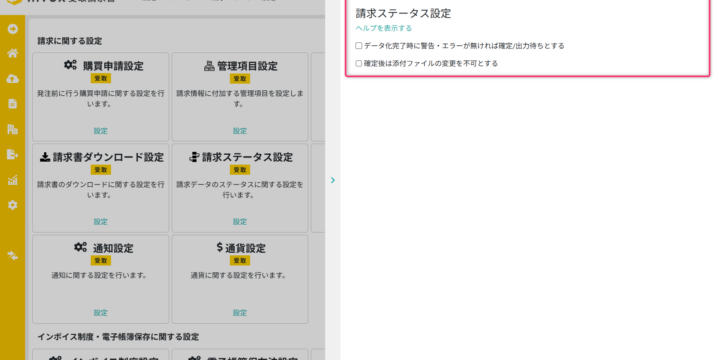Click the swap arrows icon in the sidebar
Viewport: 720px width, 360px height.
point(12,256)
